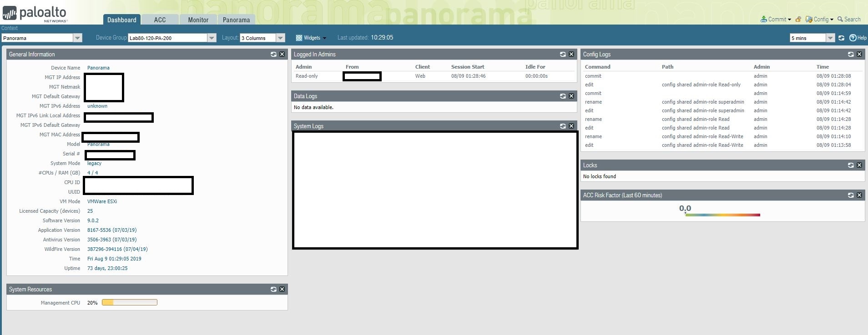Click Application Version 8167-5536 value
The width and height of the screenshot is (868, 335).
point(112,230)
